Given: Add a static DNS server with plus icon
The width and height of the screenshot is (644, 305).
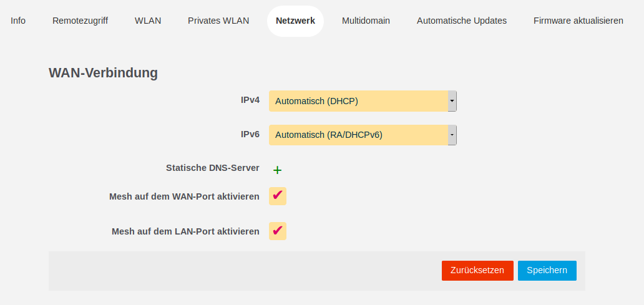Looking at the screenshot, I should tap(278, 170).
